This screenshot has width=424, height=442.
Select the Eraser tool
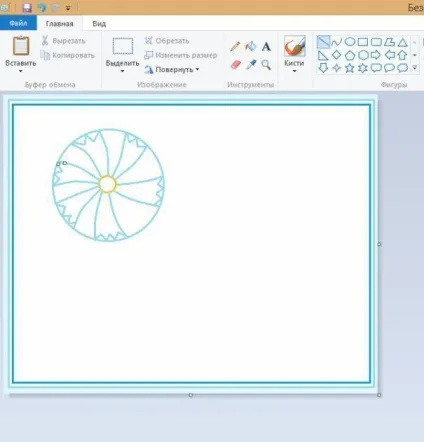pos(235,65)
